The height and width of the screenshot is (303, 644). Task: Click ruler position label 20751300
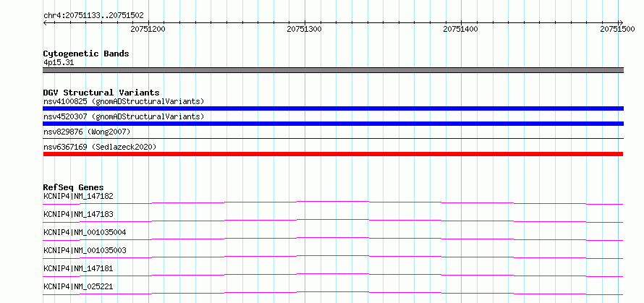pos(305,29)
